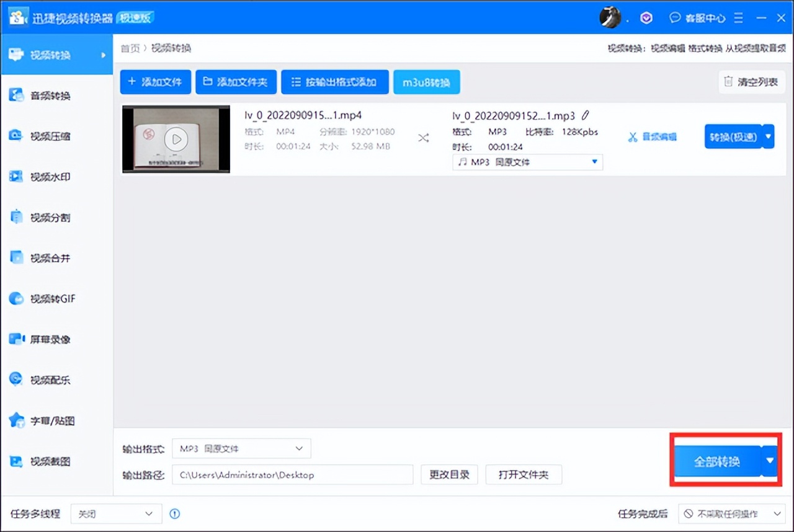Click the play button on the video thumbnail
This screenshot has width=794, height=532.
(176, 138)
